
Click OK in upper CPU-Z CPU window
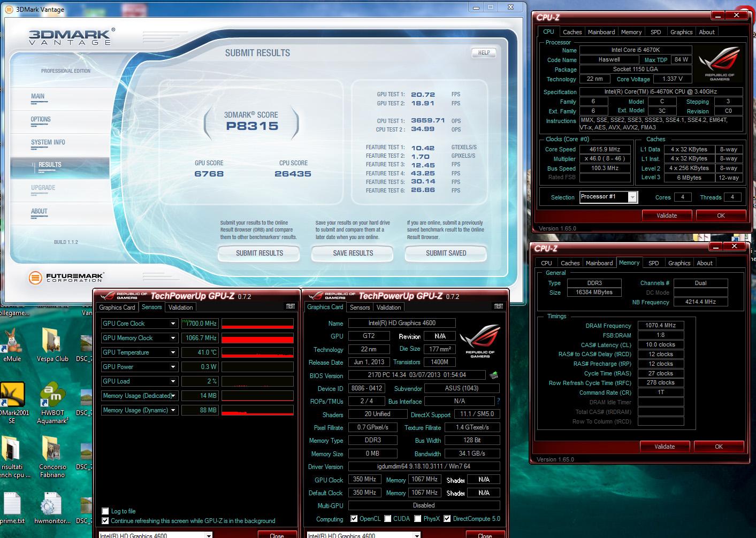pyautogui.click(x=721, y=216)
